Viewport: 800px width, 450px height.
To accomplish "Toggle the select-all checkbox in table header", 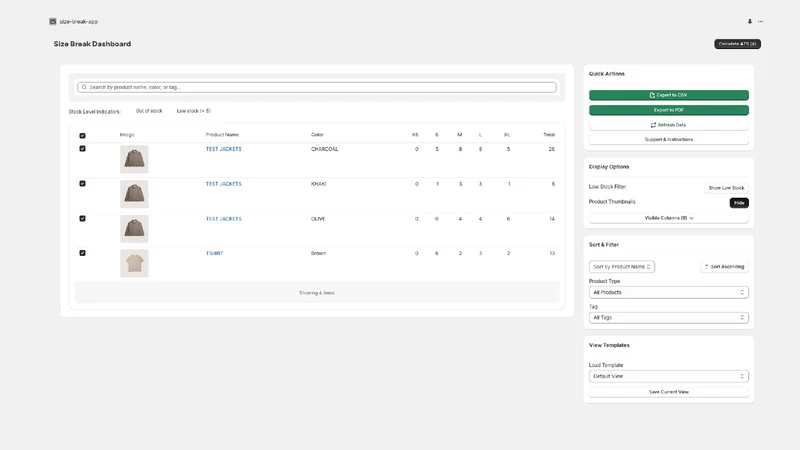I will coord(82,136).
